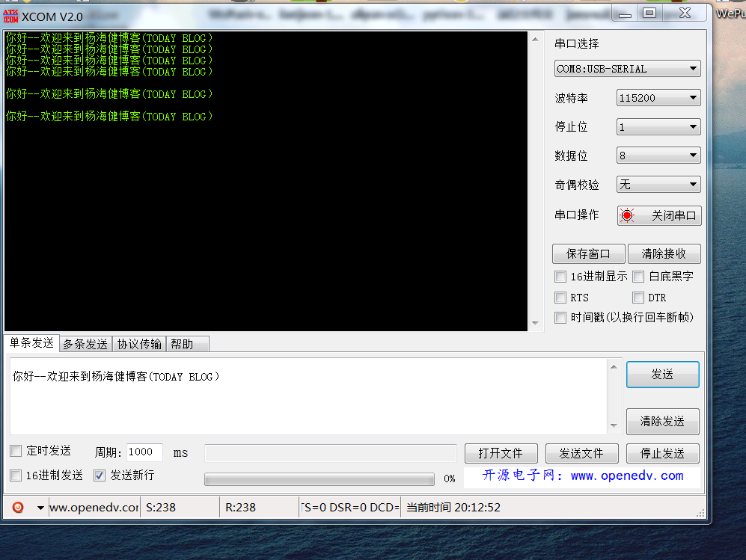Toggle the 白底黑字 checkbox

[638, 276]
